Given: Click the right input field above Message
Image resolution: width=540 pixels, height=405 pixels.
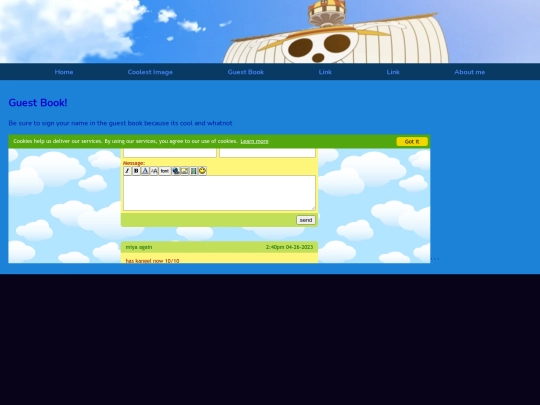Looking at the screenshot, I should point(268,153).
